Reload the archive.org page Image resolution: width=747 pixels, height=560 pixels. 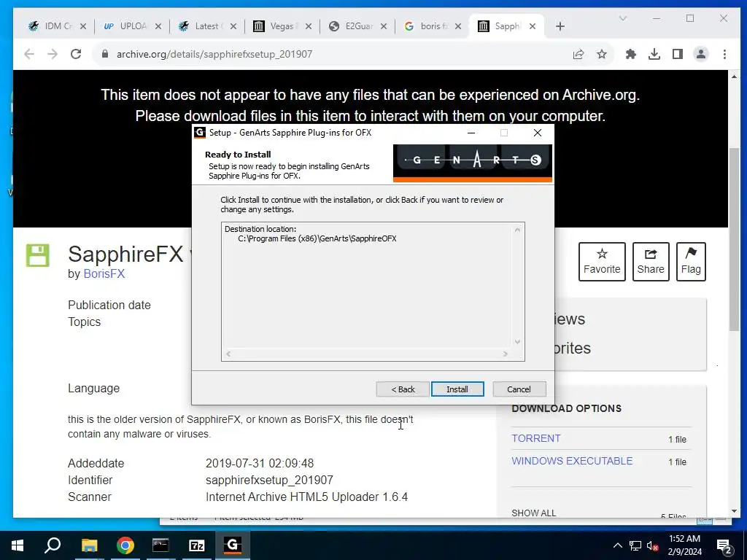(76, 54)
